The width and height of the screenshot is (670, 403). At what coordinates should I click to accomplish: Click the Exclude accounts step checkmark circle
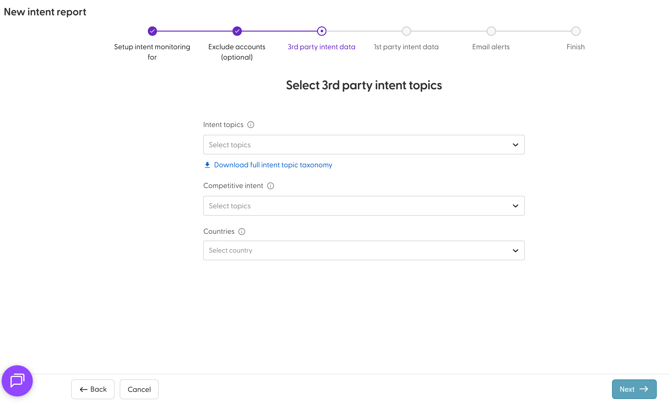point(237,31)
